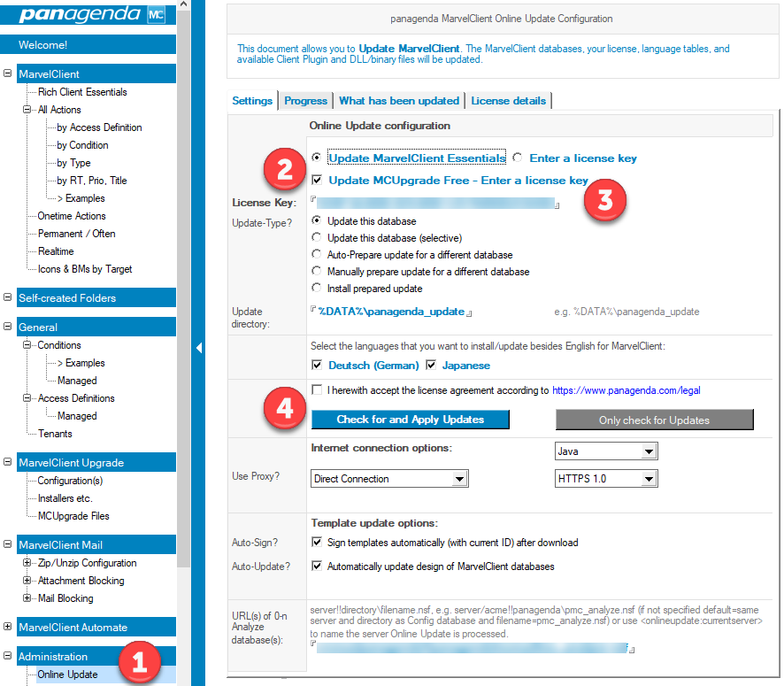Viewport: 784px width, 686px height.
Task: Open MCUpgrade Files in the tree
Action: tap(73, 516)
